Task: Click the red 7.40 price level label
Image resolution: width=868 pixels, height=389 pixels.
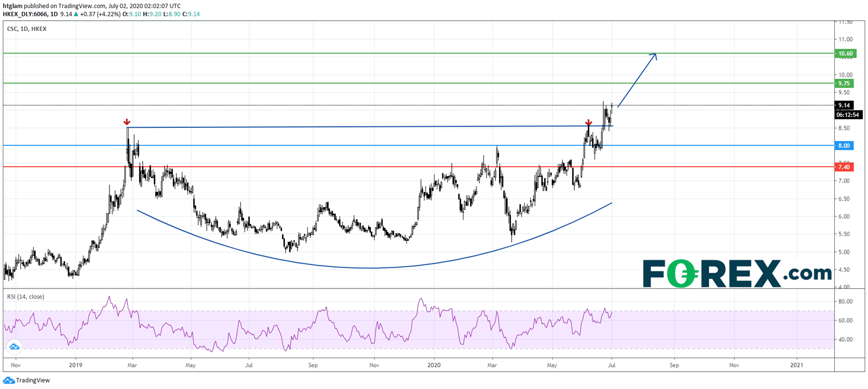Action: pos(844,167)
